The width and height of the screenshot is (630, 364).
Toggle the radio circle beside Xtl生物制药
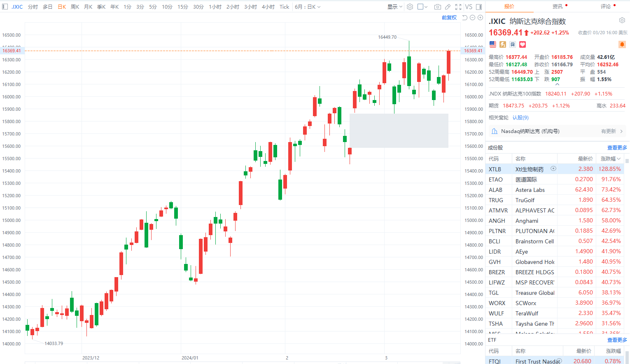tap(553, 168)
